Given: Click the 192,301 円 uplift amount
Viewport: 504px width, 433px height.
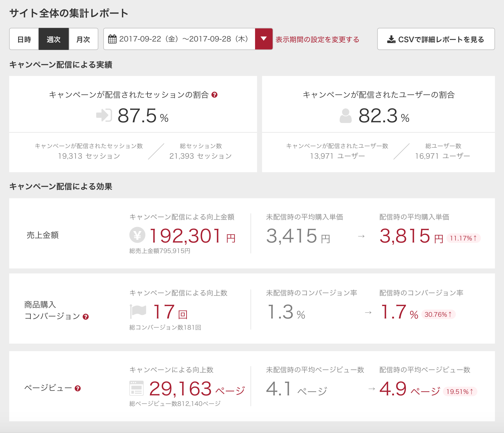Looking at the screenshot, I should pyautogui.click(x=192, y=236).
